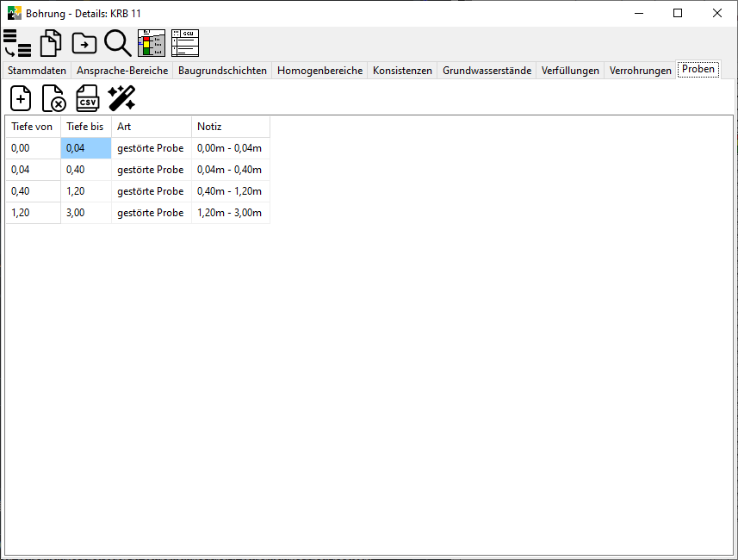The width and height of the screenshot is (738, 560).
Task: Go to the Grundwasserstände tab
Action: [x=487, y=71]
